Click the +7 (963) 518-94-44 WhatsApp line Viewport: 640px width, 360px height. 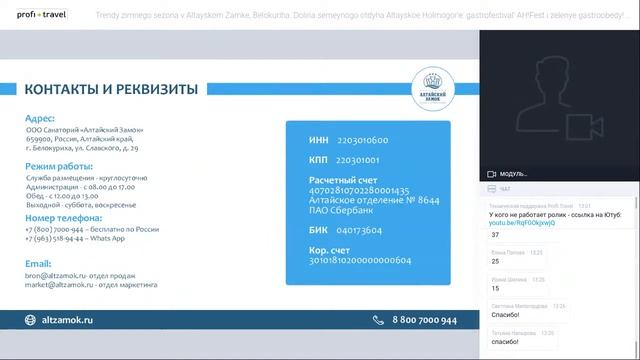pos(75,238)
